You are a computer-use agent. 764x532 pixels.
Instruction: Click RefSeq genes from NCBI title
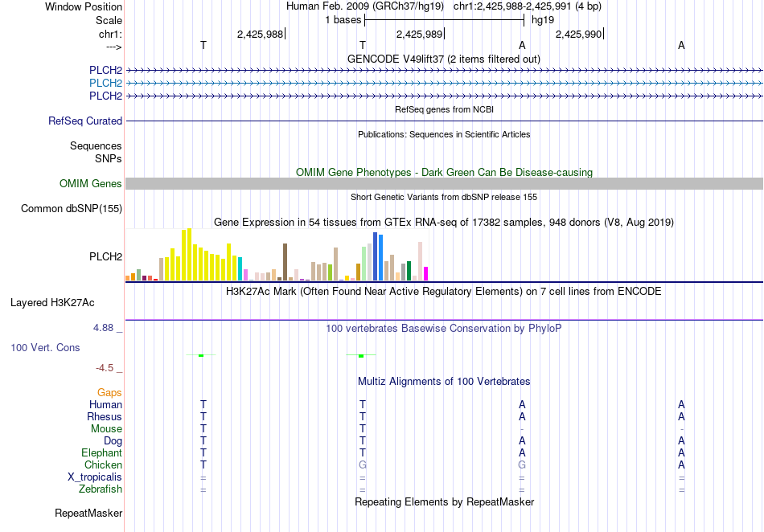[x=444, y=109]
